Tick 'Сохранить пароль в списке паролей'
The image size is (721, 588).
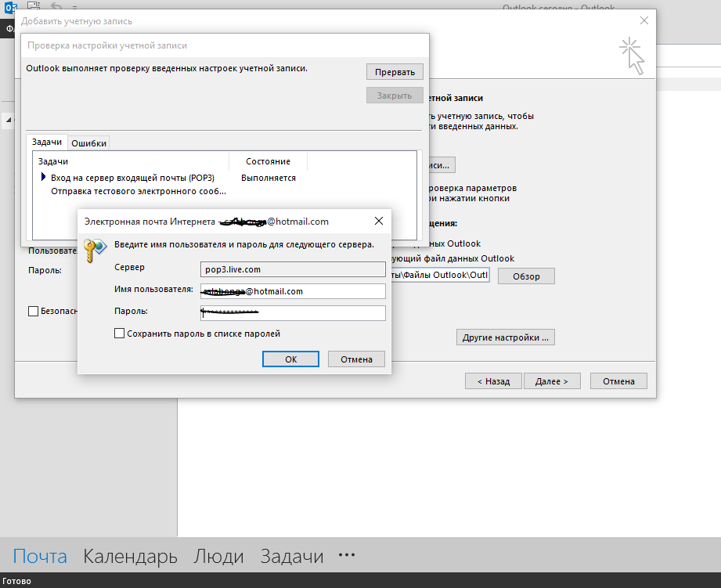[x=119, y=334]
